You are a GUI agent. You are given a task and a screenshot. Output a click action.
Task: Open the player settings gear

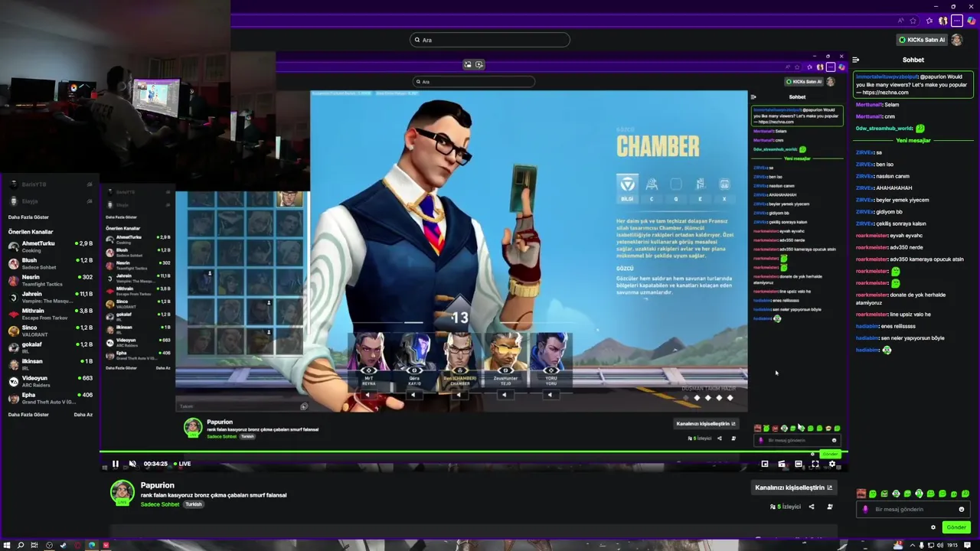[832, 464]
